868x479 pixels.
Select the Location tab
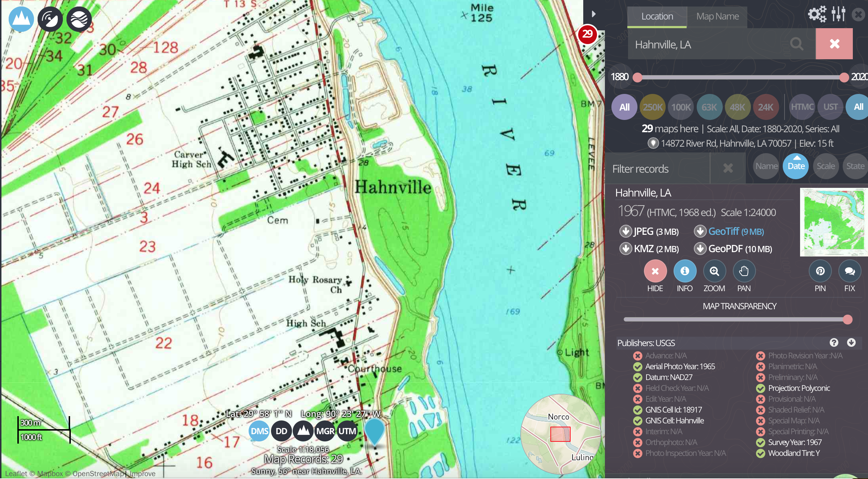click(657, 17)
